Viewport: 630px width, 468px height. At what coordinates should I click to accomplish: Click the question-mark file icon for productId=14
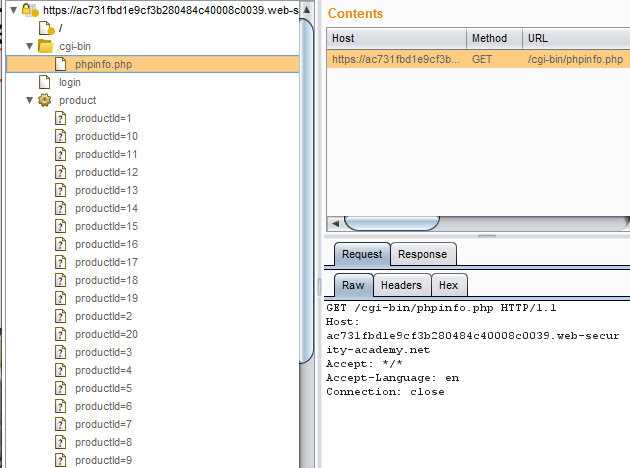pyautogui.click(x=61, y=208)
